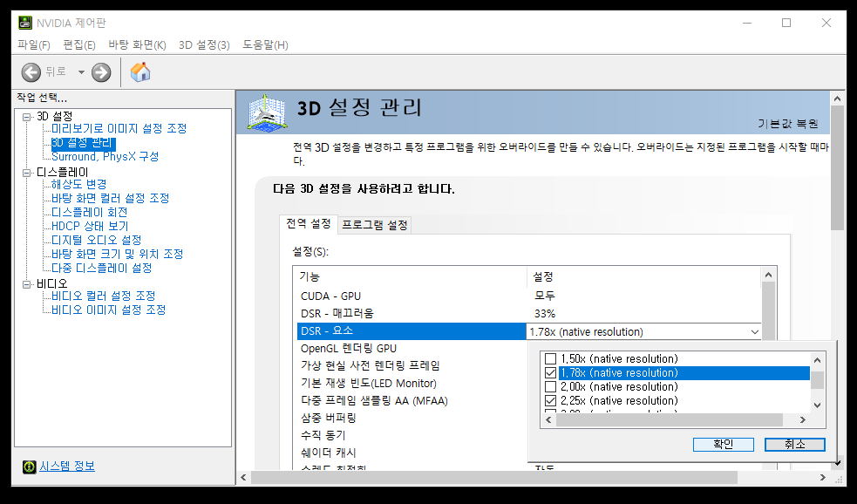Open the back history dropdown arrow
This screenshot has width=857, height=504.
[x=81, y=72]
